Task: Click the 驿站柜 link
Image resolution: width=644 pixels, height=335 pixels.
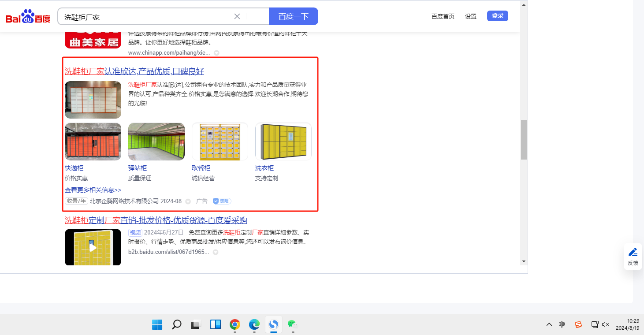Action: click(138, 168)
